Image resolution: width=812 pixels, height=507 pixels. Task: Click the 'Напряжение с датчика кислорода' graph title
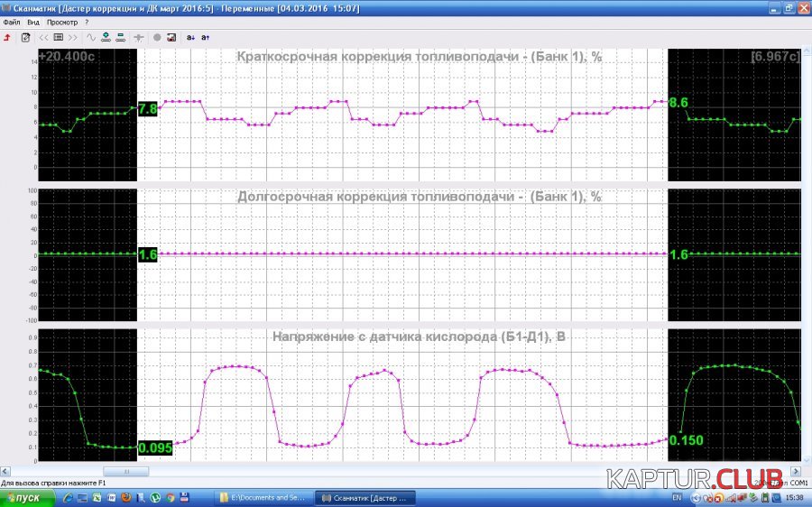[419, 336]
